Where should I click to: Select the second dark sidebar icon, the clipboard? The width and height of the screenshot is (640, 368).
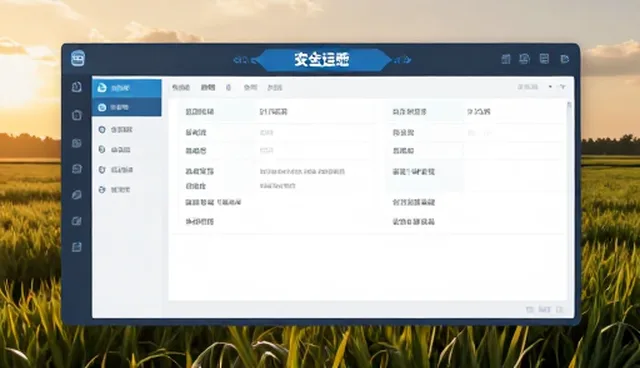(77, 115)
